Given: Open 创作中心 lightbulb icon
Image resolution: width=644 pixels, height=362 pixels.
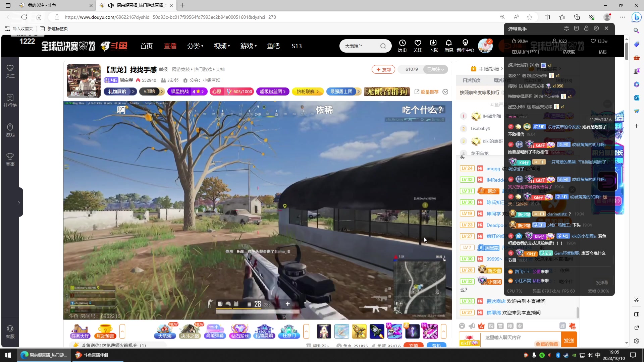Looking at the screenshot, I should pyautogui.click(x=465, y=46).
